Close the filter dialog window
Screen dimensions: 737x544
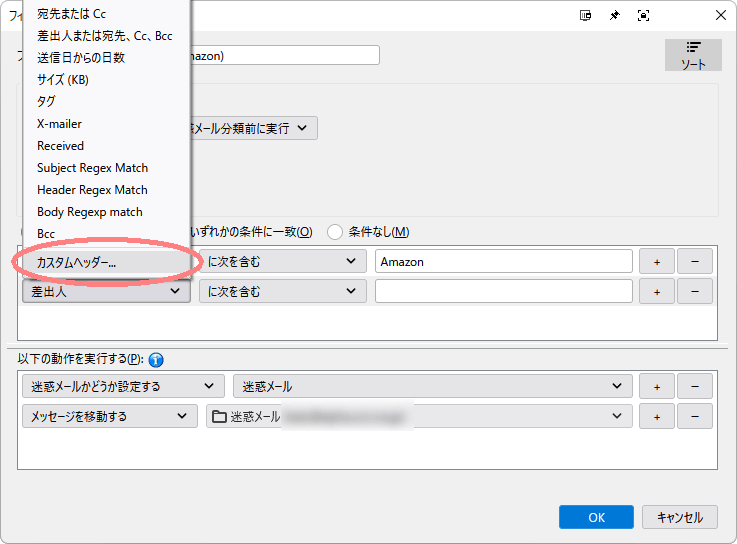[x=721, y=16]
